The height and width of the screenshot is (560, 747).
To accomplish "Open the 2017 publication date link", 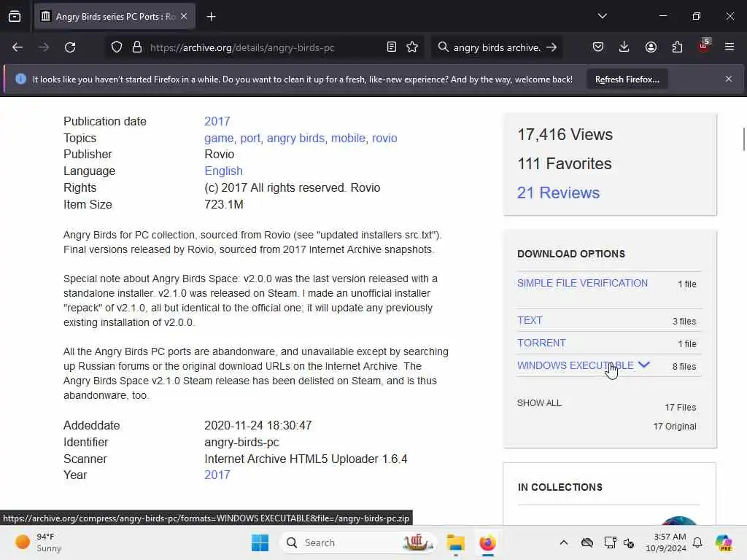I will 217,122.
